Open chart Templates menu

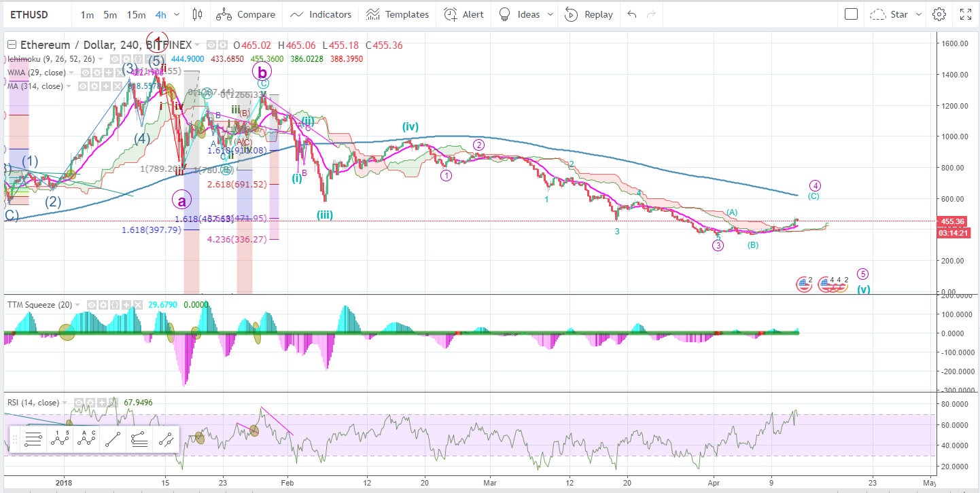pos(398,14)
